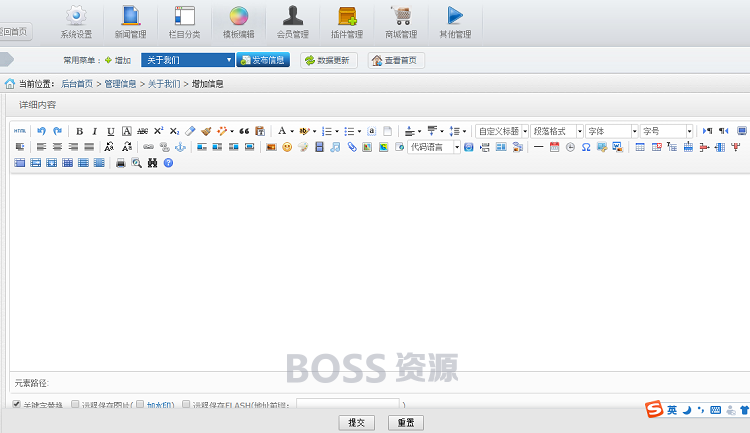Open the emoticon smiley picker
The width and height of the screenshot is (750, 433).
(x=287, y=147)
